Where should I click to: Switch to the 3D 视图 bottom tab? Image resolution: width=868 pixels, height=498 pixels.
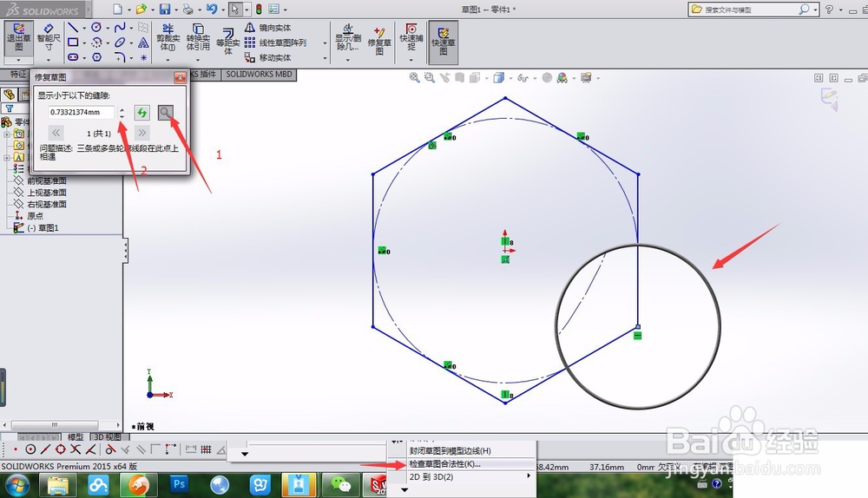[108, 437]
